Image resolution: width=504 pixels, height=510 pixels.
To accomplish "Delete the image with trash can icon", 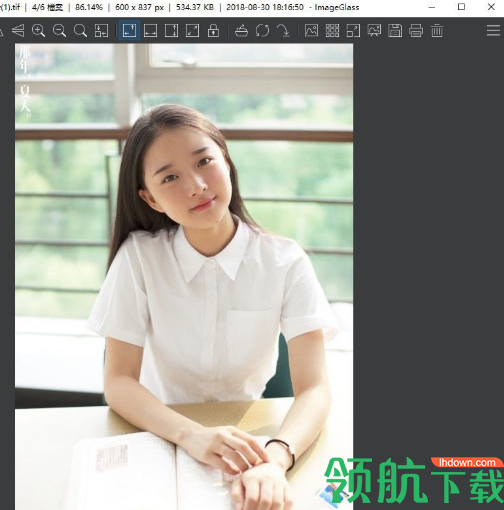I will point(437,31).
